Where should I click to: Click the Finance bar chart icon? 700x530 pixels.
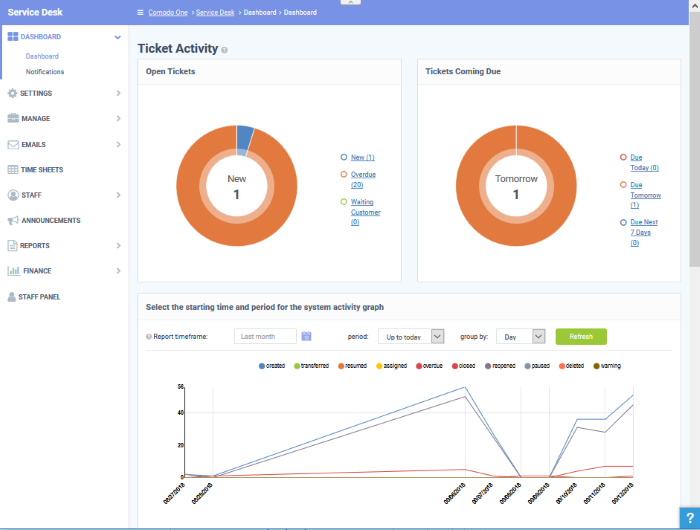click(x=13, y=271)
